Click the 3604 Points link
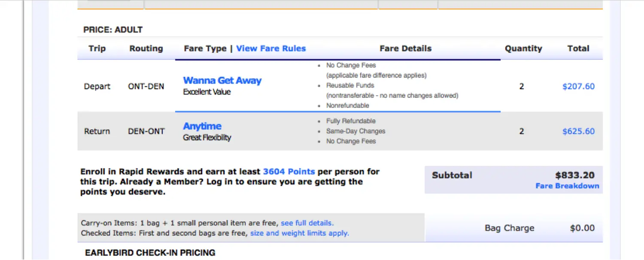The height and width of the screenshot is (260, 644). tap(289, 172)
